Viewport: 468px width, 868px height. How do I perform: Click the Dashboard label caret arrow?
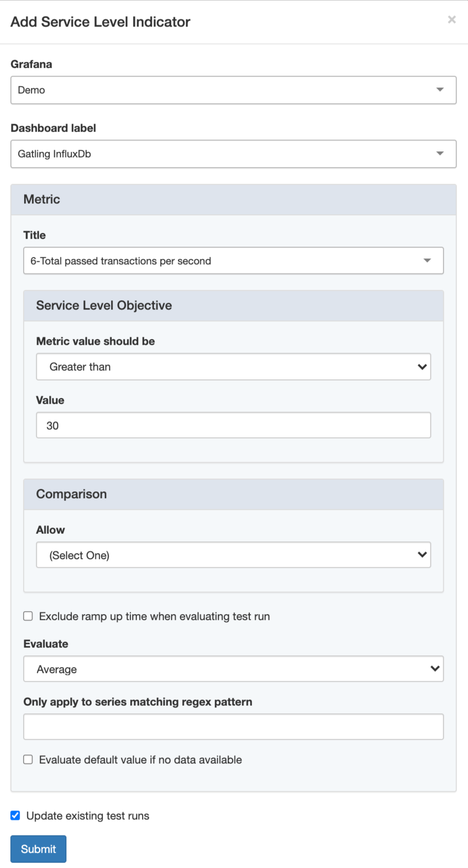pos(439,153)
